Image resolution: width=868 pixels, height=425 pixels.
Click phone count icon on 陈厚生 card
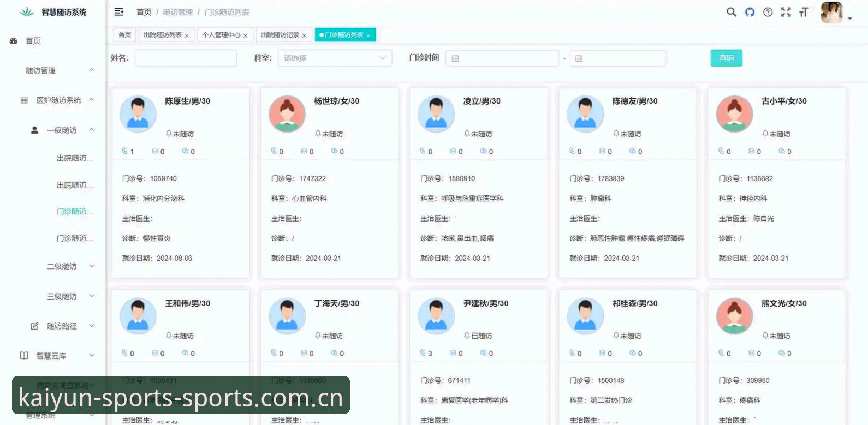(124, 151)
